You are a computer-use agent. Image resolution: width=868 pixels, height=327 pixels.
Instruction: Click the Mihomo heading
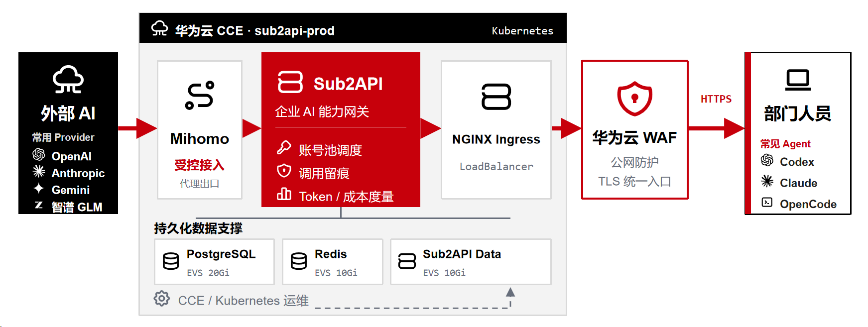pyautogui.click(x=200, y=139)
